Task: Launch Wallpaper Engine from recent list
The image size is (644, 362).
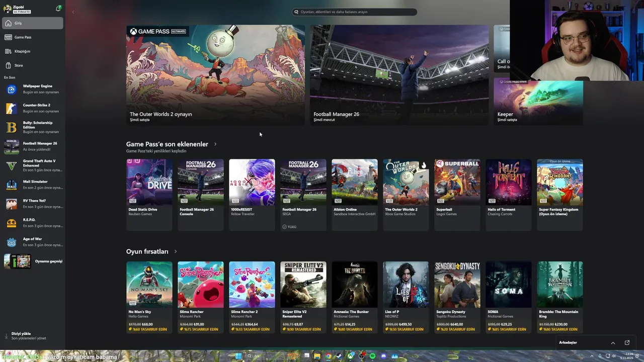Action: [x=33, y=89]
